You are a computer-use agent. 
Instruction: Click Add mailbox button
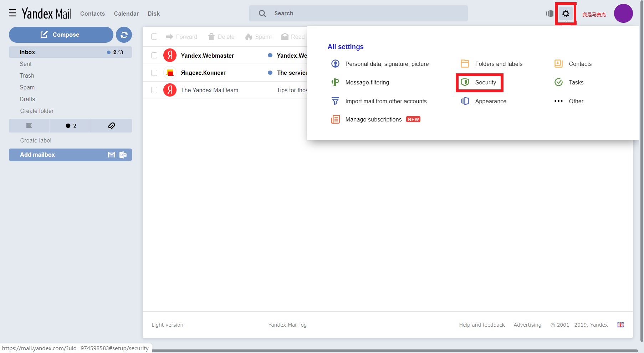tap(70, 155)
